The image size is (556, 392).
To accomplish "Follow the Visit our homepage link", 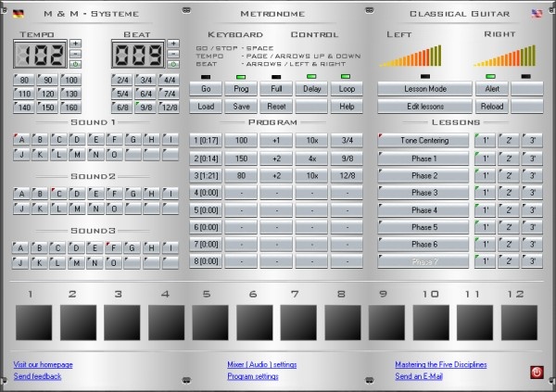I will pyautogui.click(x=44, y=364).
